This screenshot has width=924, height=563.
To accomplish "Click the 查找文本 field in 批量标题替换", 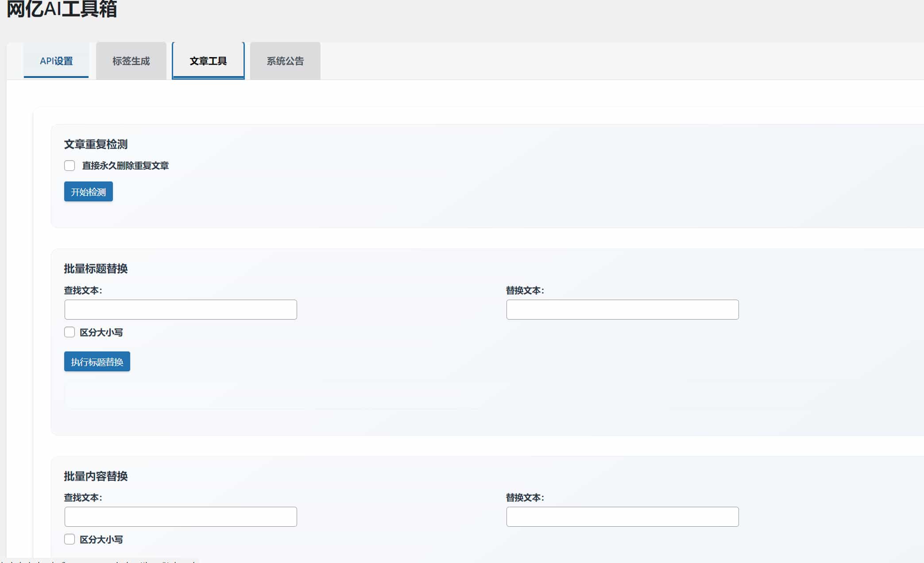I will pyautogui.click(x=180, y=309).
